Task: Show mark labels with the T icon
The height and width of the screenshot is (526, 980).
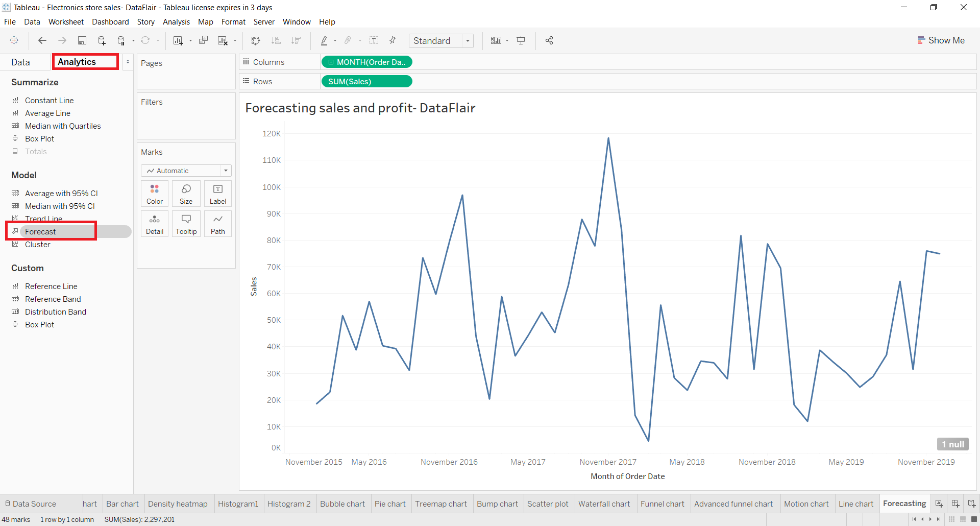Action: tap(374, 40)
